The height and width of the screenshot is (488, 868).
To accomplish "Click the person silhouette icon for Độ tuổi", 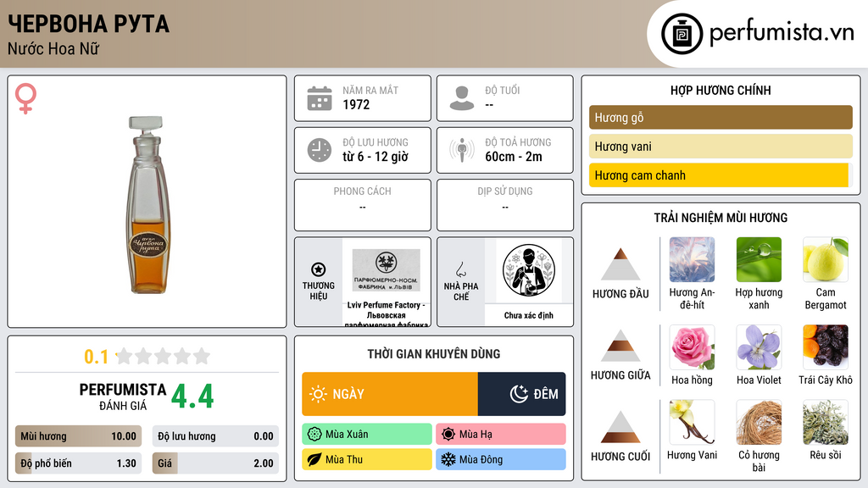I will [x=462, y=98].
